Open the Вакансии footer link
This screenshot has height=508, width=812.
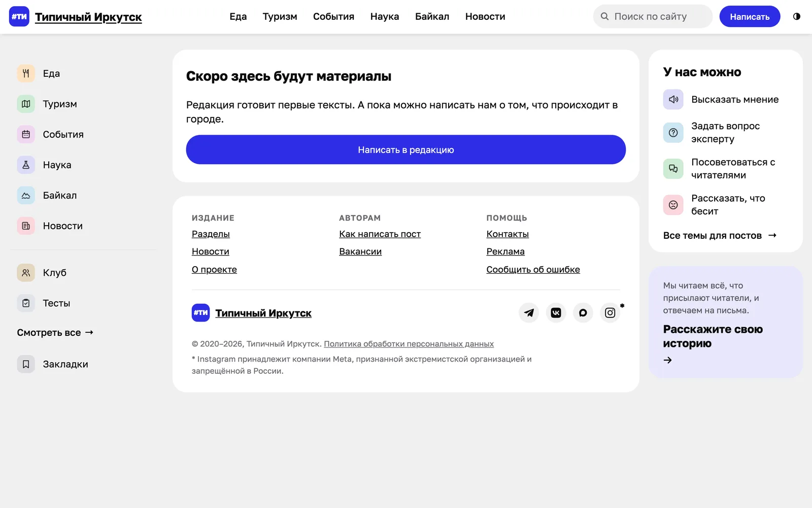[360, 251]
